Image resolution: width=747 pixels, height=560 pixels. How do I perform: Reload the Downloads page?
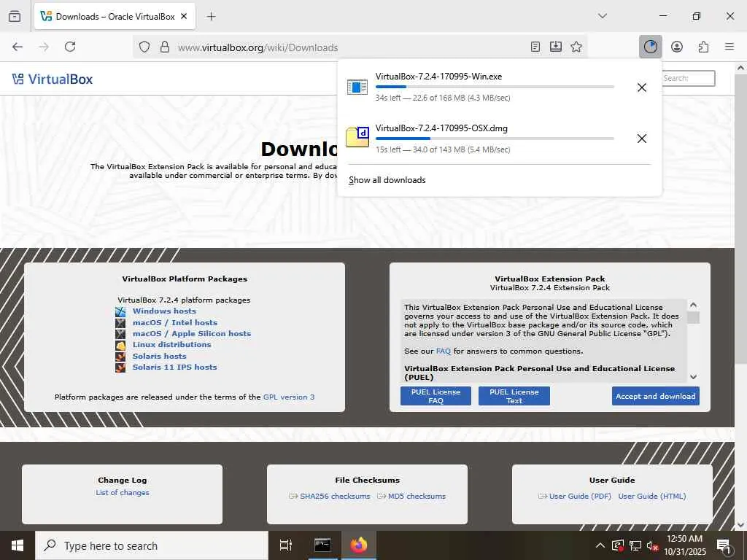[x=70, y=47]
